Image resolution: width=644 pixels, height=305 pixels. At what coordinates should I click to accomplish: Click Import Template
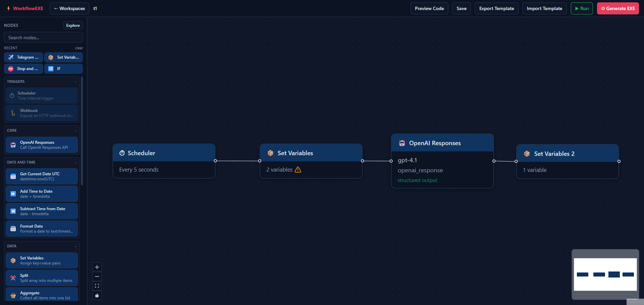pos(544,8)
